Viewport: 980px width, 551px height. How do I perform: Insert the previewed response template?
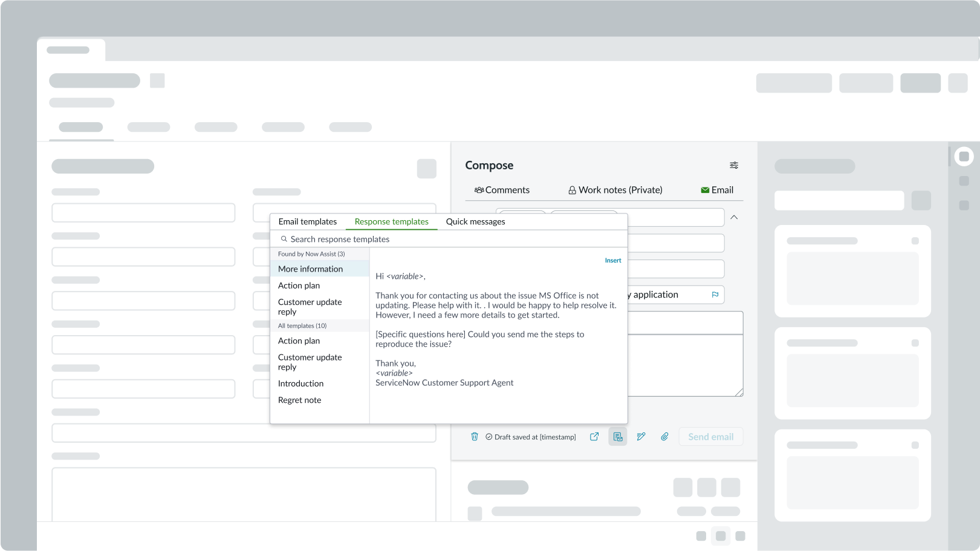pyautogui.click(x=613, y=261)
